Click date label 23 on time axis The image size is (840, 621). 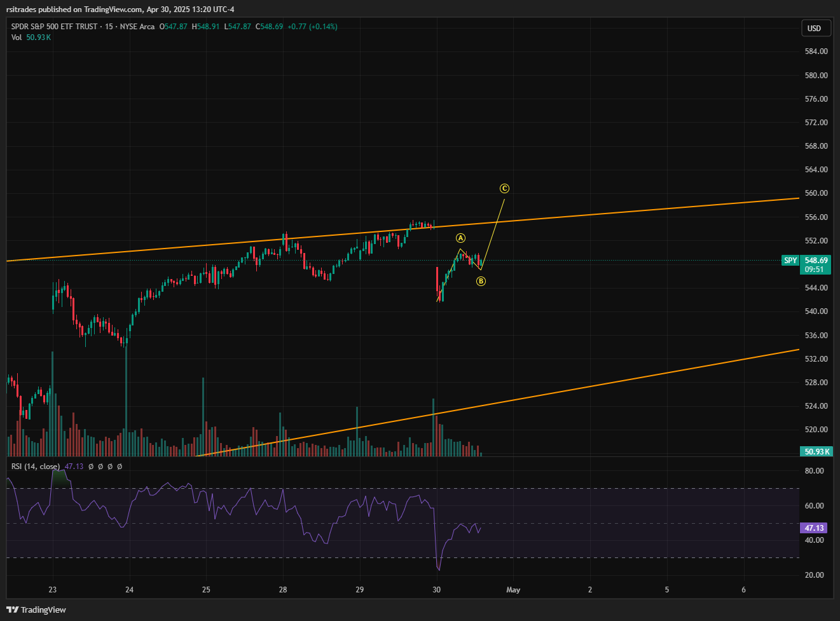[53, 590]
